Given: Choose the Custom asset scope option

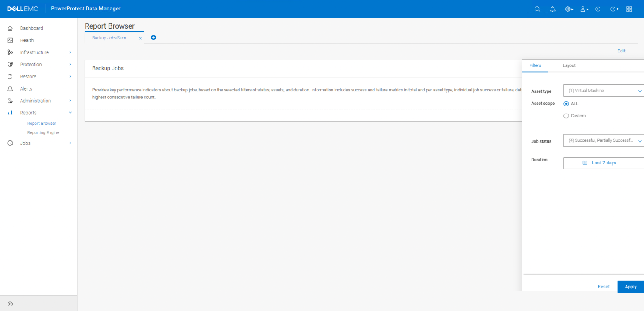Looking at the screenshot, I should coord(566,116).
